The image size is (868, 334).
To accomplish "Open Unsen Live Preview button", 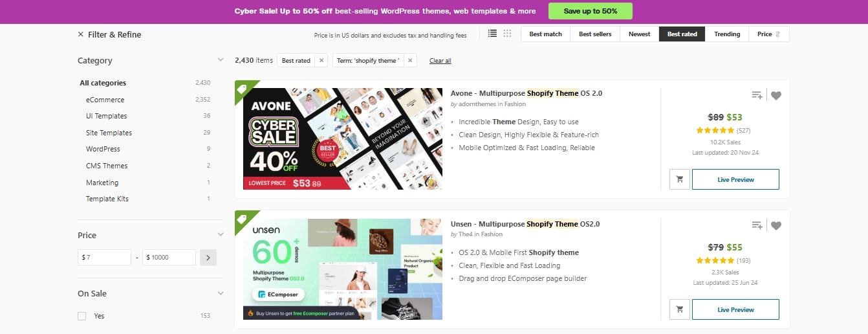I will click(x=735, y=309).
